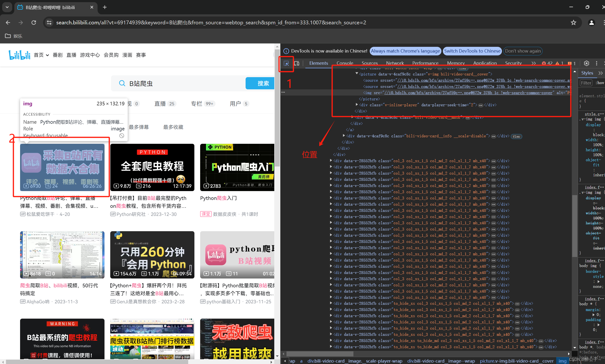Viewport: 605px width, 364px height.
Task: Reload the page with the refresh icon
Action: (34, 22)
